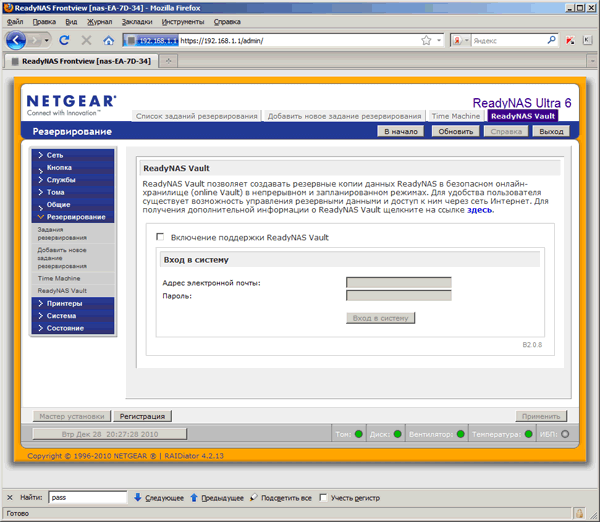Screen dimensions: 600x522
Task: Switch to the Time Machine tab
Action: point(454,116)
